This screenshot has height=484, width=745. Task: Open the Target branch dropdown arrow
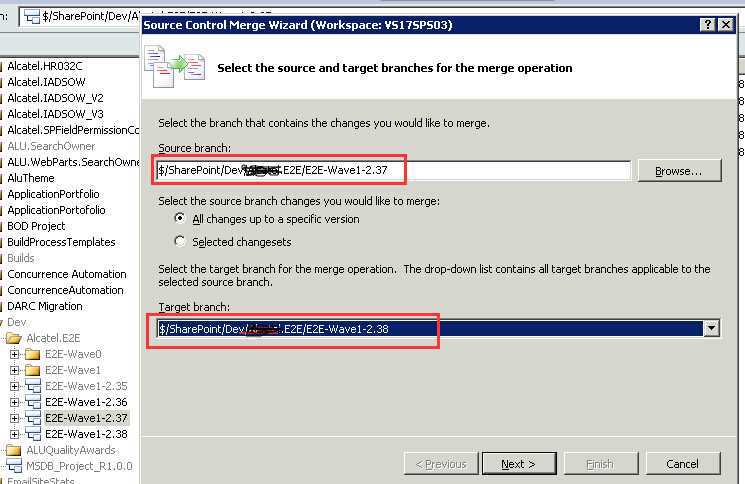[711, 328]
